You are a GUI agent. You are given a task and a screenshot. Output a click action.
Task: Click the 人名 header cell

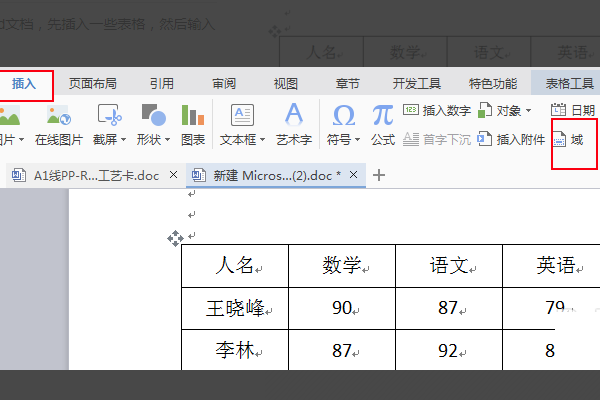(x=235, y=266)
